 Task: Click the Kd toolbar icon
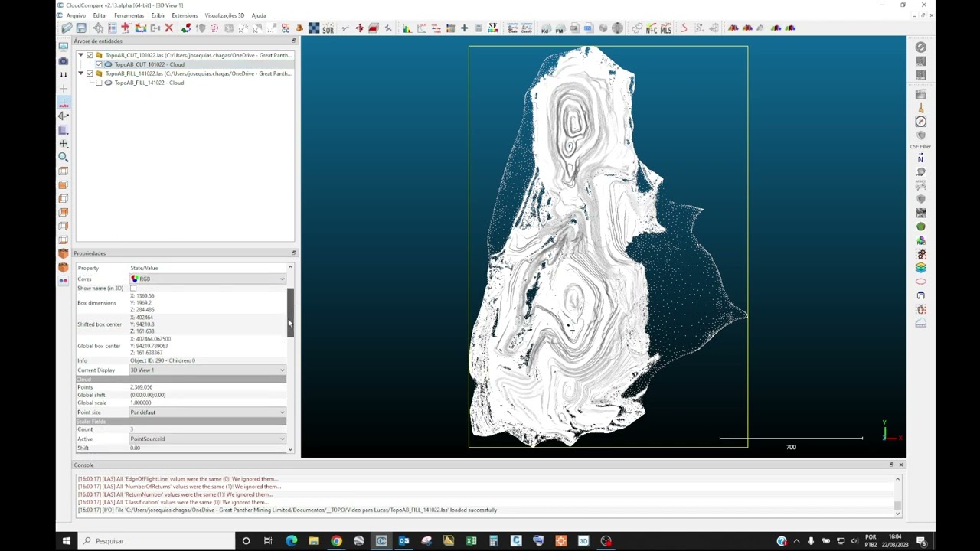pyautogui.click(x=545, y=28)
